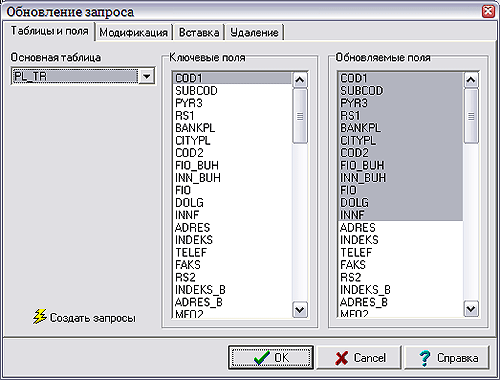Viewport: 500px width, 380px height.
Task: Expand the Основная таблица dropdown arrow
Action: point(146,76)
